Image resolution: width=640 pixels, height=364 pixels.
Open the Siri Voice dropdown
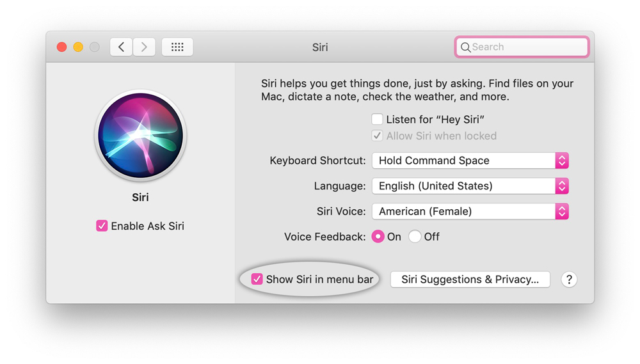click(x=470, y=211)
